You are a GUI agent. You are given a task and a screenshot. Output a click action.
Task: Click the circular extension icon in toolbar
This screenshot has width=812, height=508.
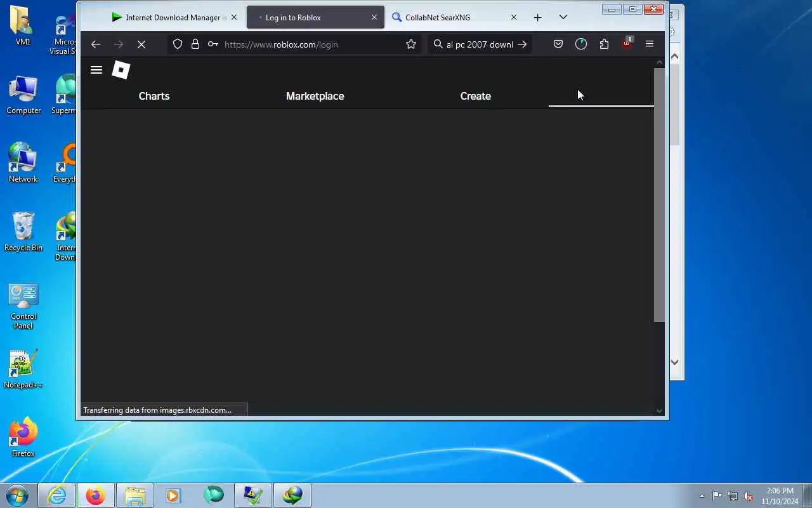(581, 44)
